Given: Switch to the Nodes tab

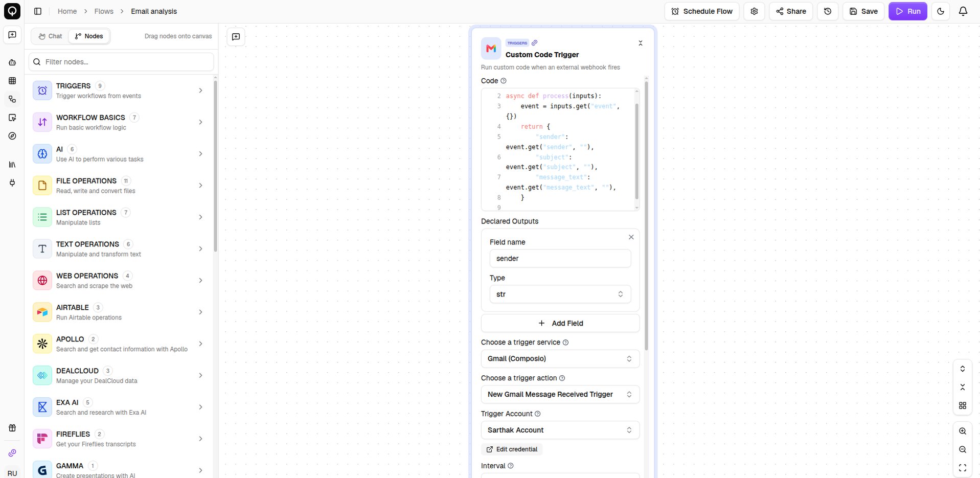Looking at the screenshot, I should coord(89,36).
